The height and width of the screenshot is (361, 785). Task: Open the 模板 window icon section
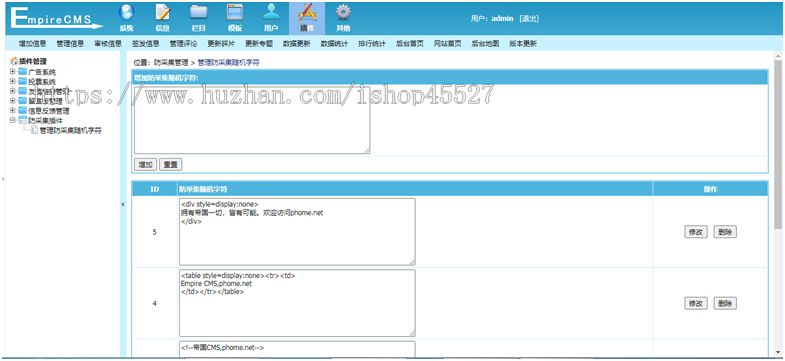tap(235, 18)
